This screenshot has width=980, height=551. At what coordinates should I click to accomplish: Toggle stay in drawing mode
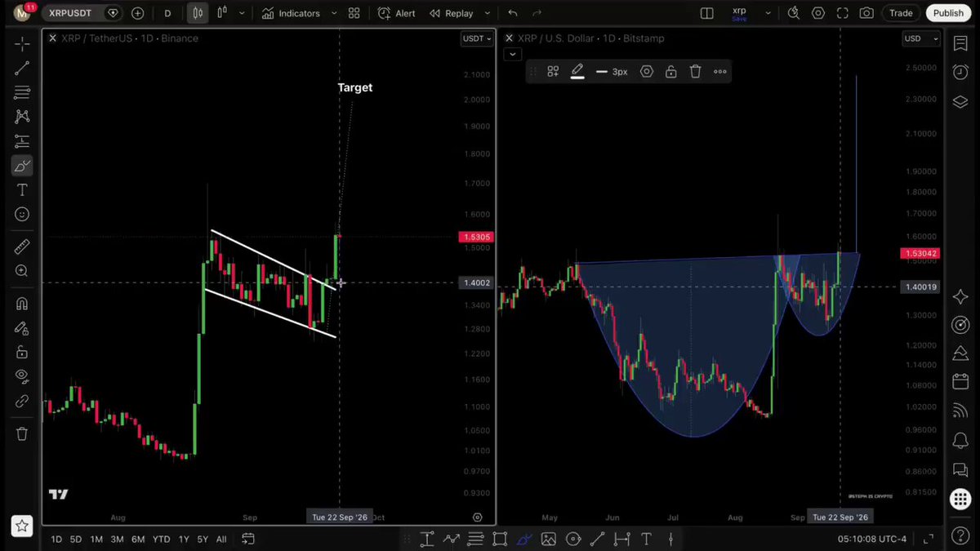point(22,328)
